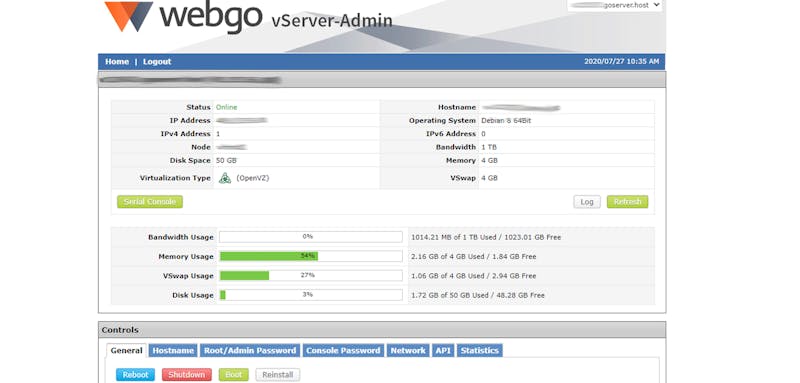Switch to the Hostname tab
This screenshot has height=383, width=800.
(173, 350)
